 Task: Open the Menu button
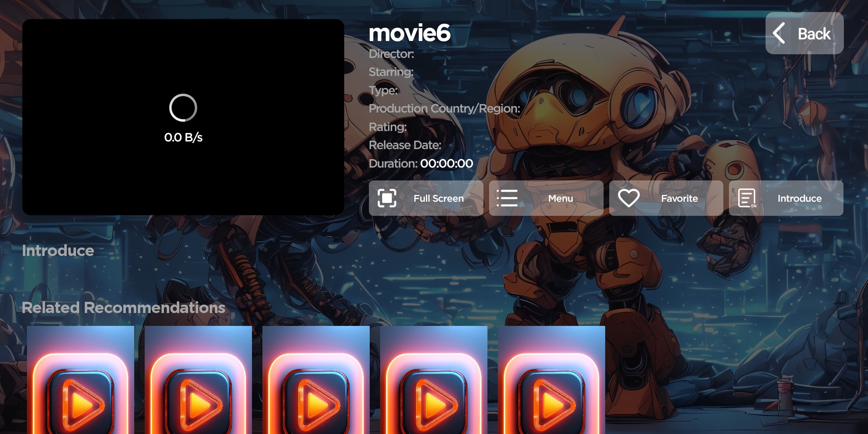560,198
